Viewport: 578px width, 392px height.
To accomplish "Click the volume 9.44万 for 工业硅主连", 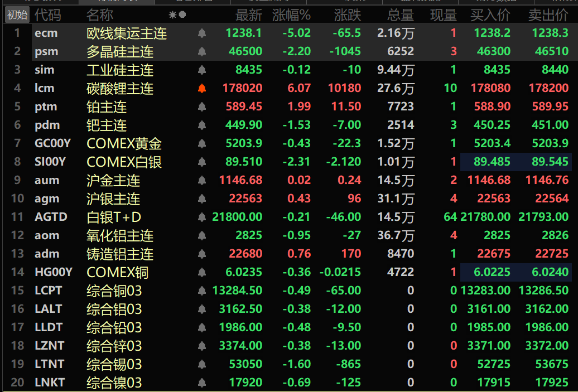I will (x=396, y=70).
